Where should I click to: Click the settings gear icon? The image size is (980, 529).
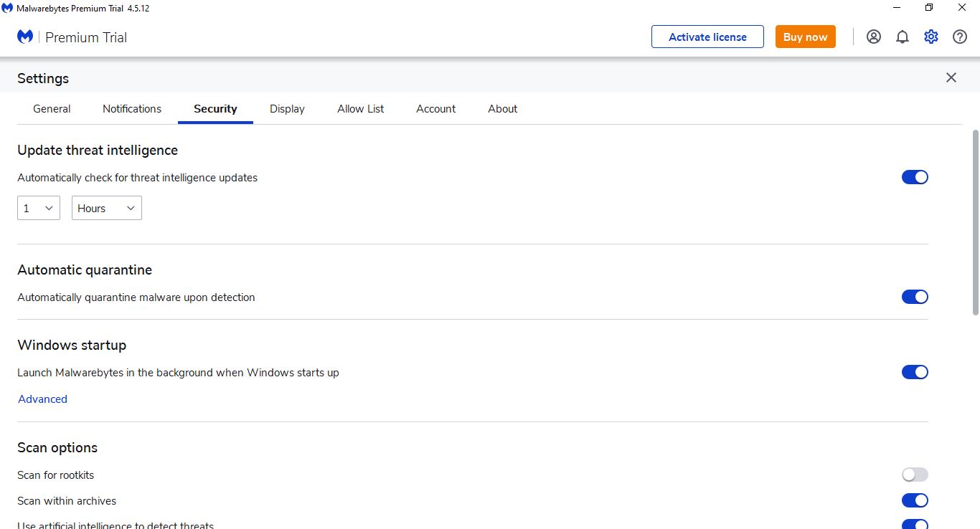coord(931,37)
